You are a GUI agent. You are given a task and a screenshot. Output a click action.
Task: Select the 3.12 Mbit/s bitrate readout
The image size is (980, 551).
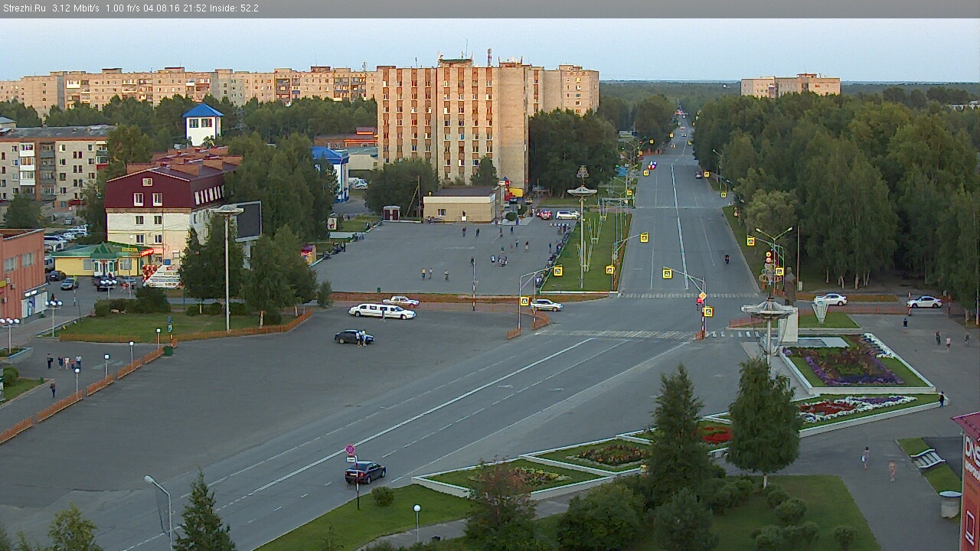tap(76, 8)
